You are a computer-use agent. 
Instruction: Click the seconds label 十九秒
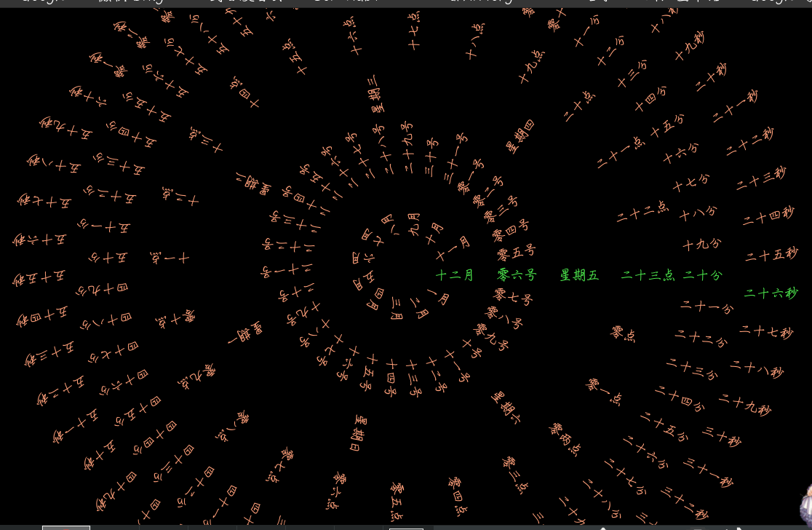click(689, 46)
